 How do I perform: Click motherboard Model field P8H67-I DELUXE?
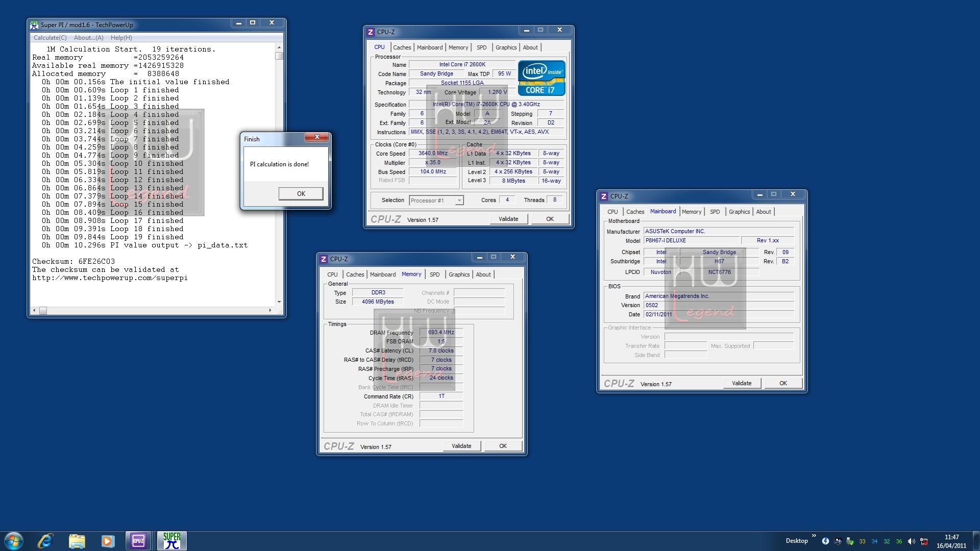point(692,240)
